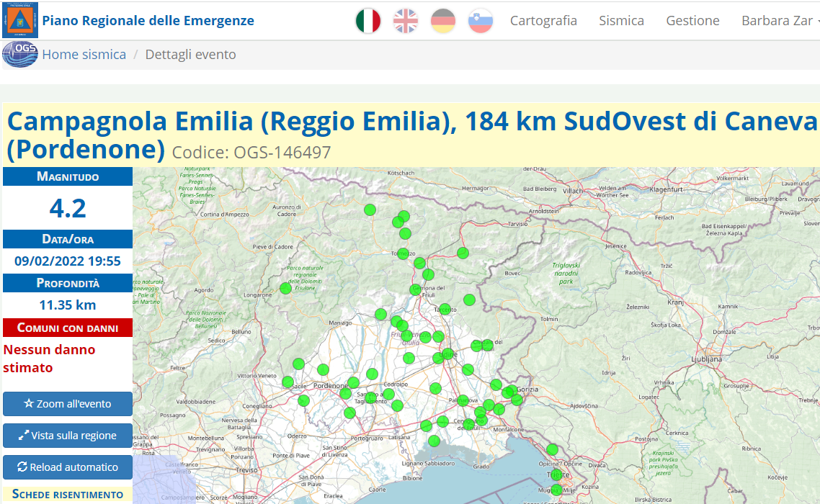Click green marker at Udine
The image size is (820, 504).
pyautogui.click(x=447, y=354)
